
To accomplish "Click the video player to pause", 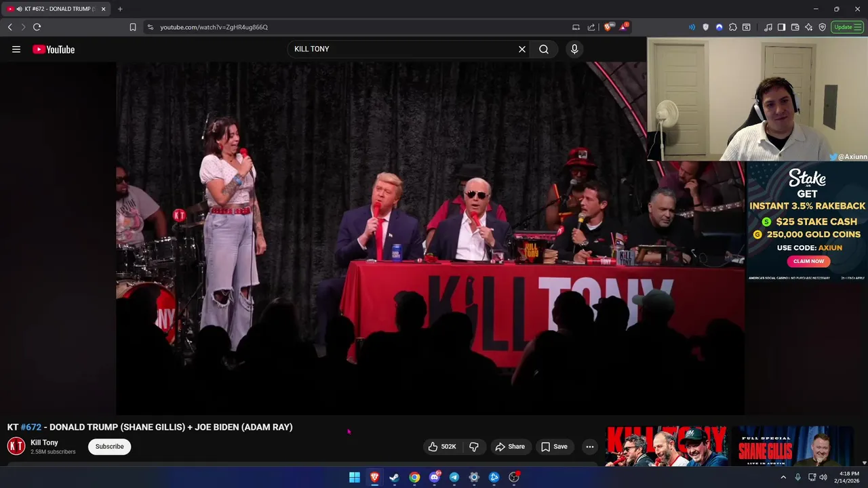I will pos(430,237).
